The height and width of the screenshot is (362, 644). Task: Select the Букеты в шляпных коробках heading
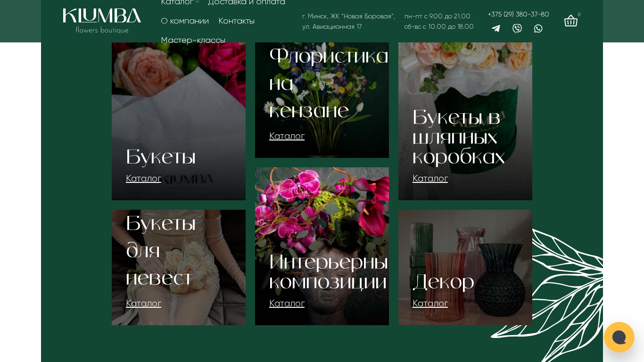(459, 137)
